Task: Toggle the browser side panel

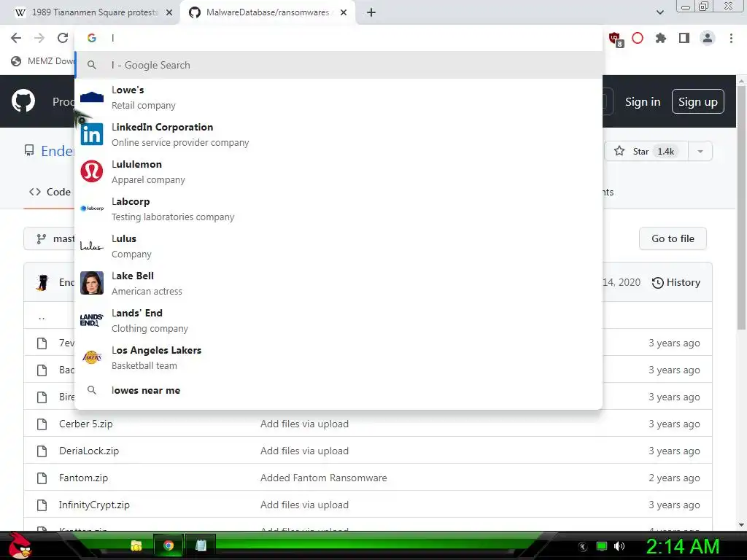Action: coord(684,38)
